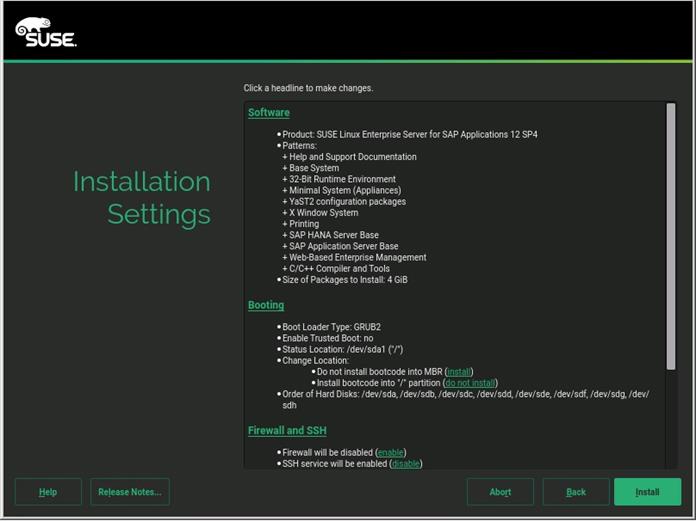Click the install link for MBR bootcode
The height and width of the screenshot is (521, 696).
point(459,372)
